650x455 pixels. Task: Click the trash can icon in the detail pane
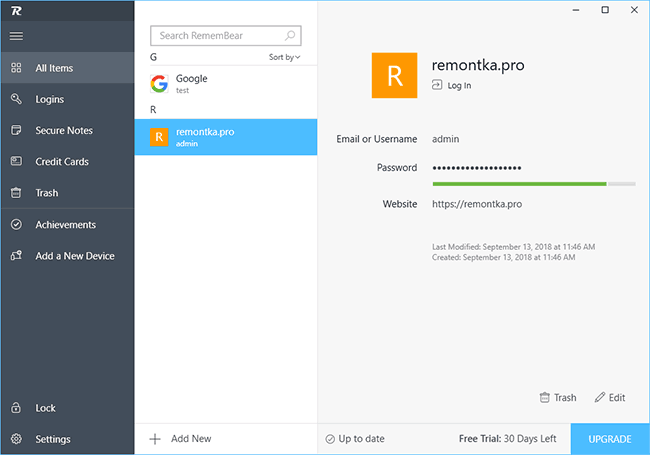point(544,397)
